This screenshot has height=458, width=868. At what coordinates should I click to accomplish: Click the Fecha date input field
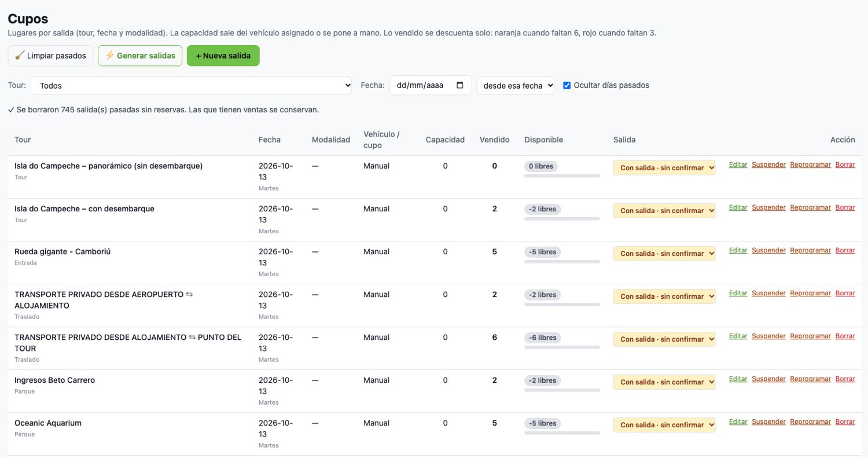[431, 85]
